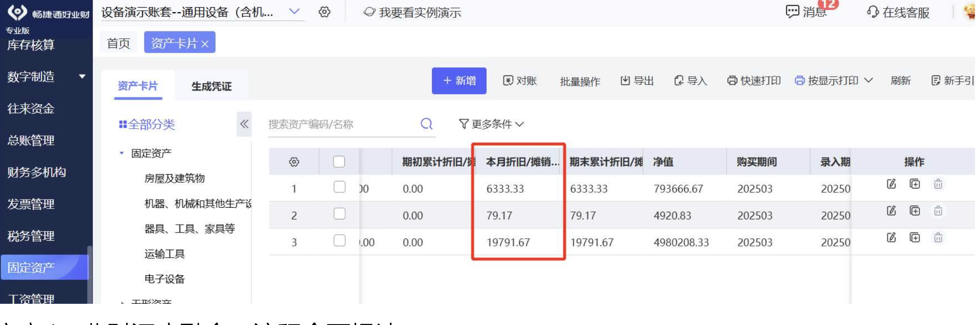Click the 刷新 refresh button

tap(901, 81)
